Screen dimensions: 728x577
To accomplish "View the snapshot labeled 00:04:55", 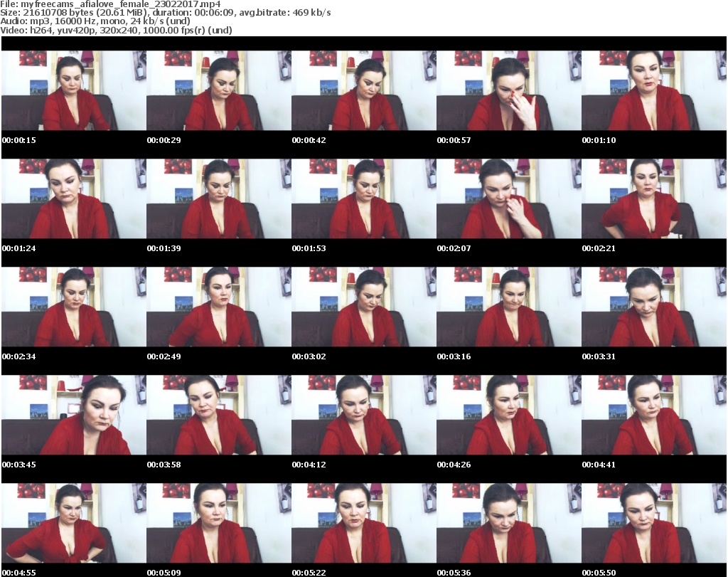I will pyautogui.click(x=74, y=524).
